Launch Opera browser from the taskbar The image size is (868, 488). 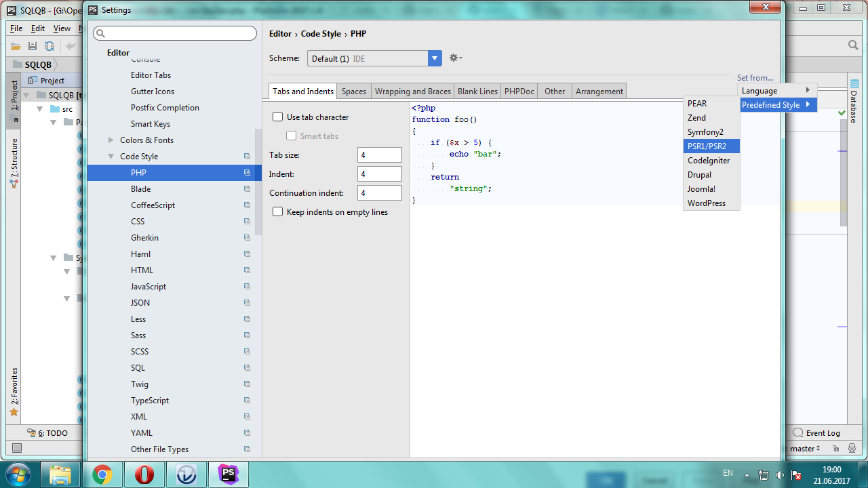(144, 474)
